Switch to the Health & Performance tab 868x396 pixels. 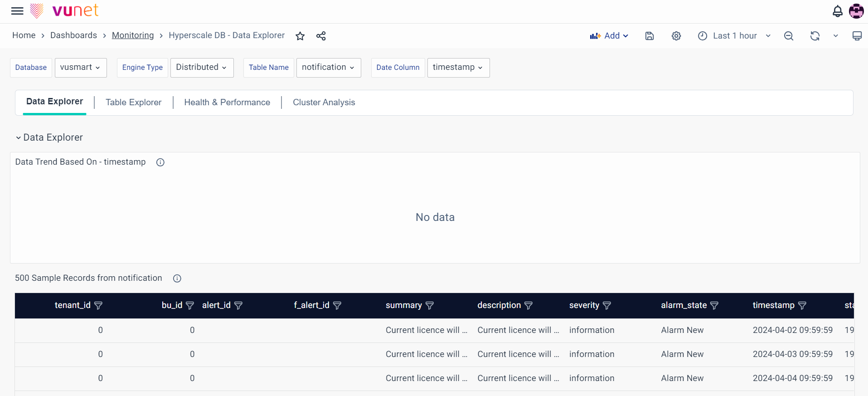pyautogui.click(x=227, y=103)
